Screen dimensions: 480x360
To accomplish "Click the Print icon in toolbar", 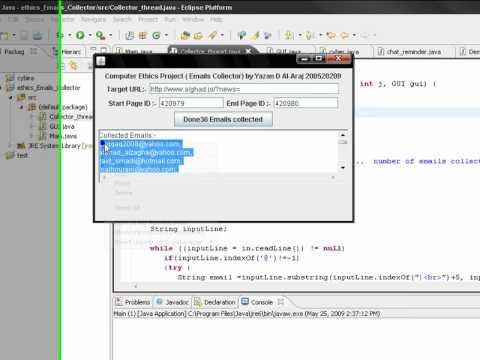I will point(37,35).
